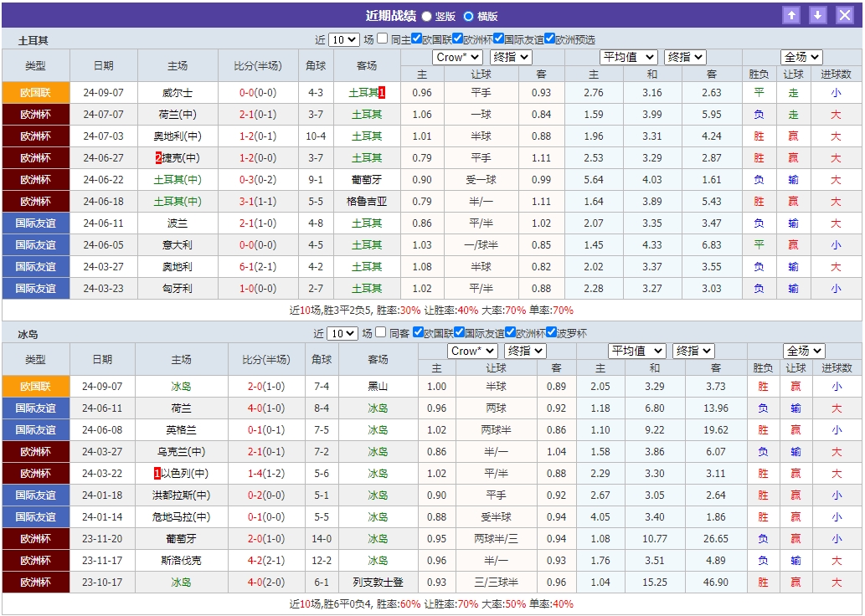Viewport: 865px width, 616px height.
Task: Open the 葡萄牙 team link
Action: 366,179
